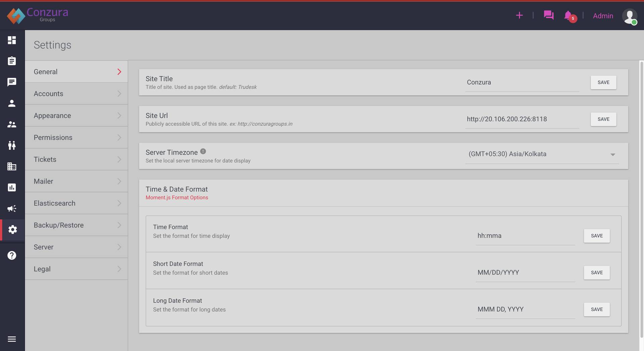
Task: Click the Site Url input field
Action: [x=522, y=119]
